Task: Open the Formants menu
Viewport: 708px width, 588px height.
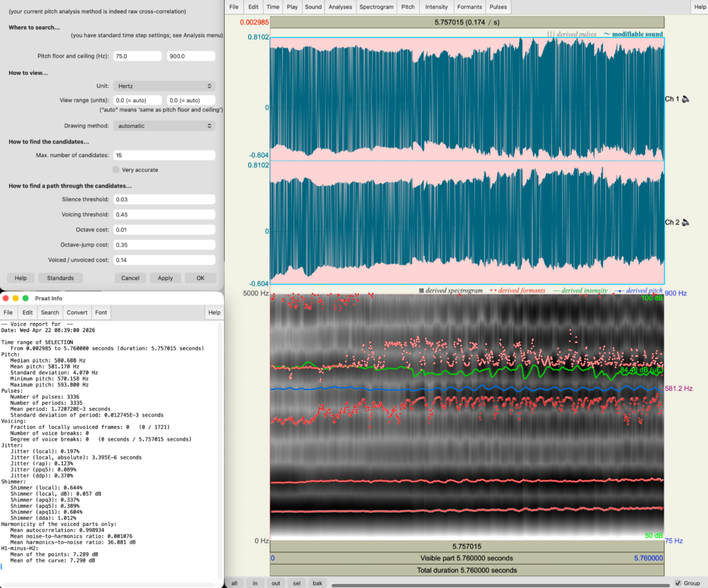Action: coord(469,7)
